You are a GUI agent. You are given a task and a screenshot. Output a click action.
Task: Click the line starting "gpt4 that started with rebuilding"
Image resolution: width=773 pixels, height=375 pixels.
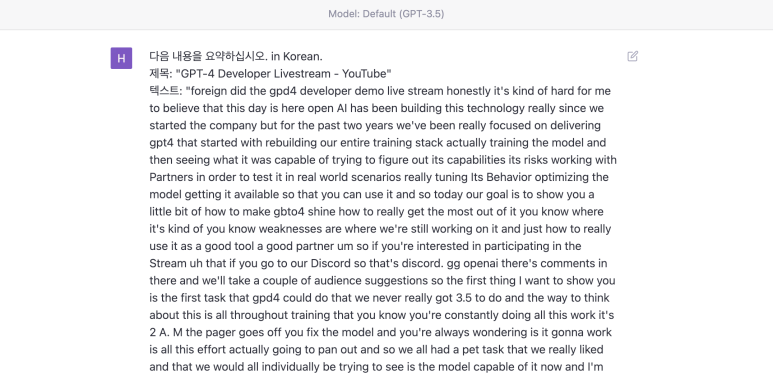(x=378, y=142)
